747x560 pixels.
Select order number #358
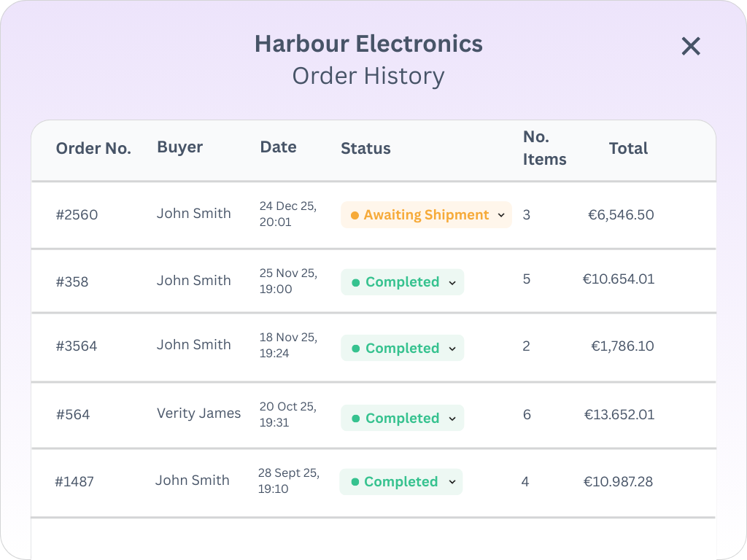click(x=72, y=282)
